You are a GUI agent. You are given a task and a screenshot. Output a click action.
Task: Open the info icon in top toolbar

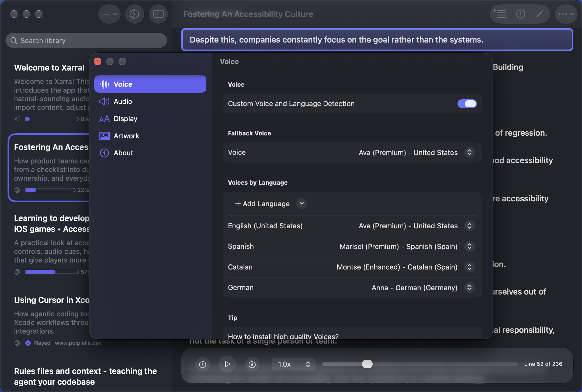[521, 14]
